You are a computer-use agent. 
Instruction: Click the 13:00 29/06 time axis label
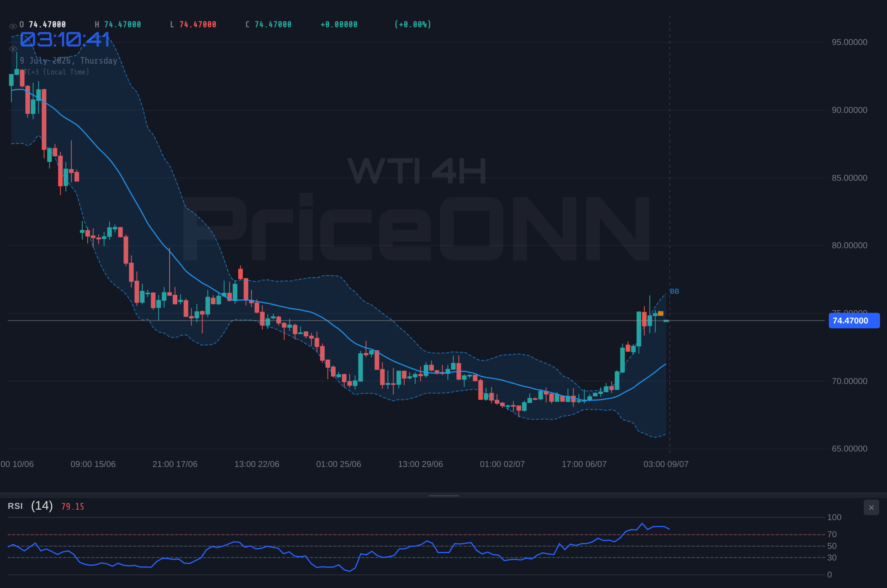click(420, 464)
